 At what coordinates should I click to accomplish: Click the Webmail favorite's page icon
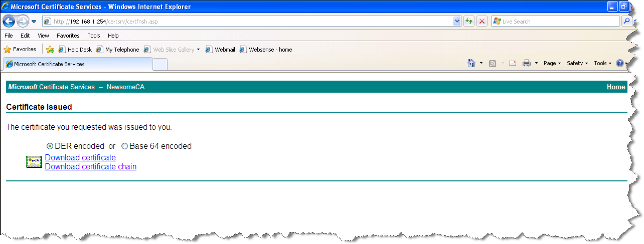pos(209,50)
